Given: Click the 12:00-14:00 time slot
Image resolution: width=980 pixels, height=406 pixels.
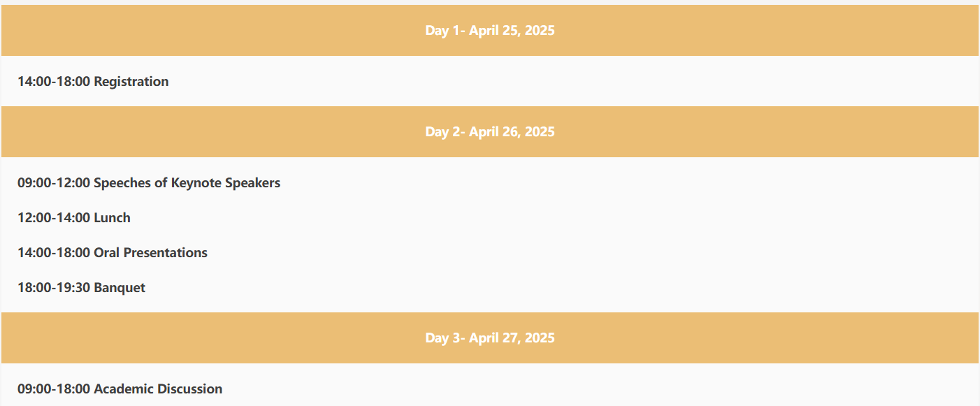Looking at the screenshot, I should pos(54,218).
